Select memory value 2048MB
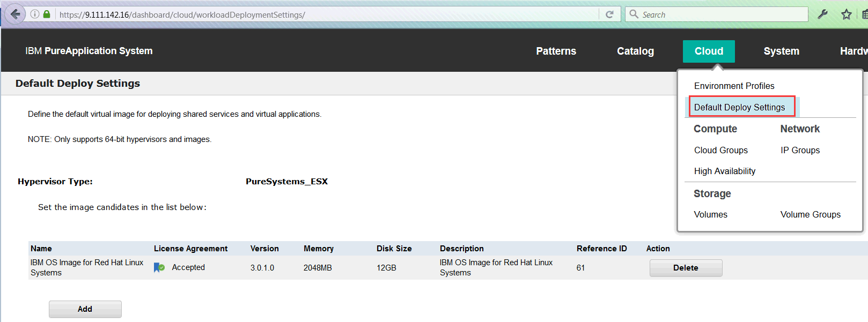 click(317, 268)
